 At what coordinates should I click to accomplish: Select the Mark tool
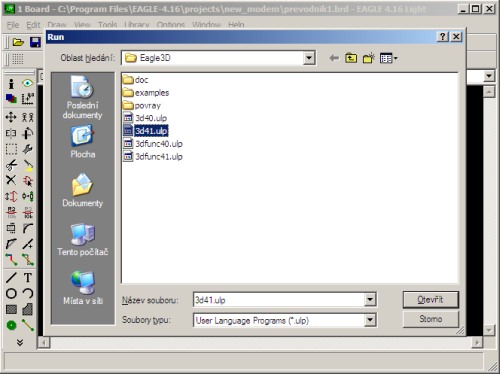28,99
